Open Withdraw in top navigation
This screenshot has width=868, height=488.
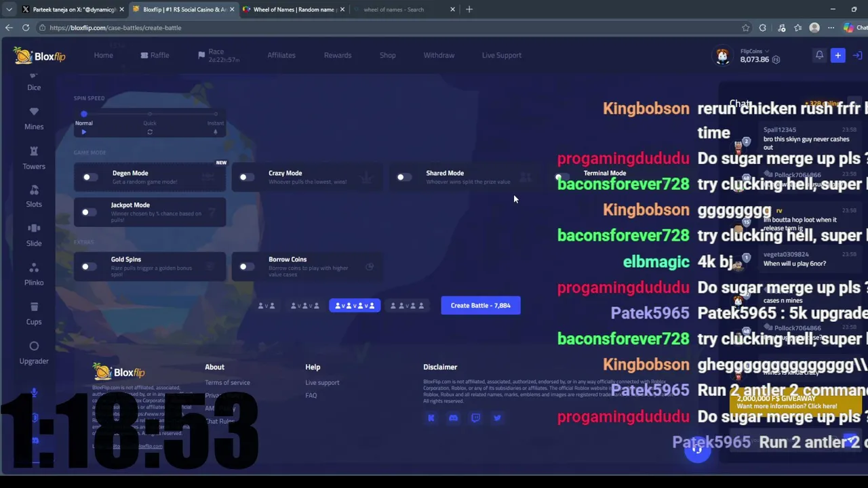pyautogui.click(x=439, y=56)
